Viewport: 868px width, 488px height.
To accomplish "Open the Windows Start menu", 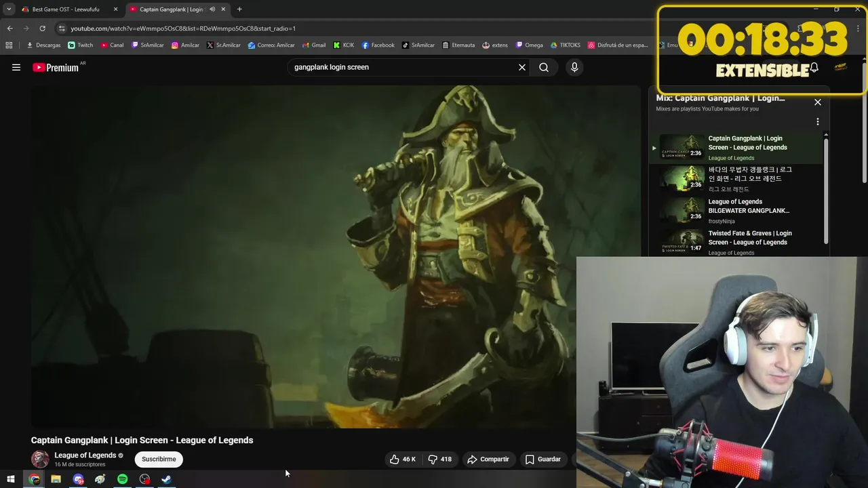I will point(11,479).
